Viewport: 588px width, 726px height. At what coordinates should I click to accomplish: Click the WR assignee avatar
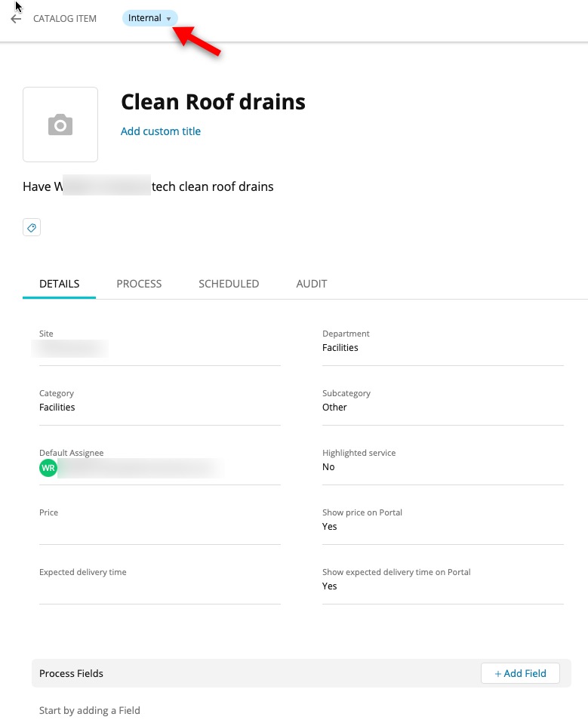(x=48, y=468)
